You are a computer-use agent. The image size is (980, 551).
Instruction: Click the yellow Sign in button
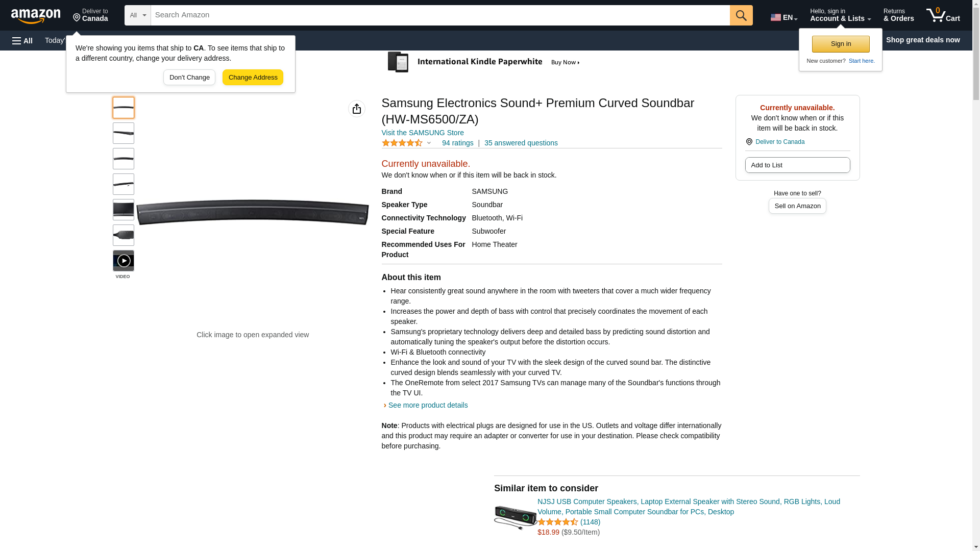841,44
